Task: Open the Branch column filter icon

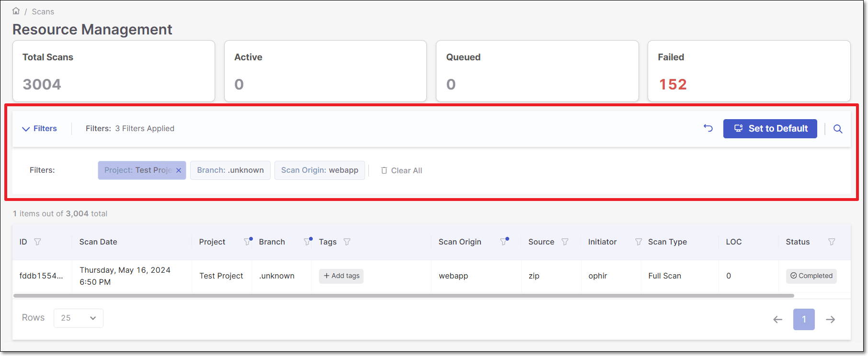Action: 307,242
